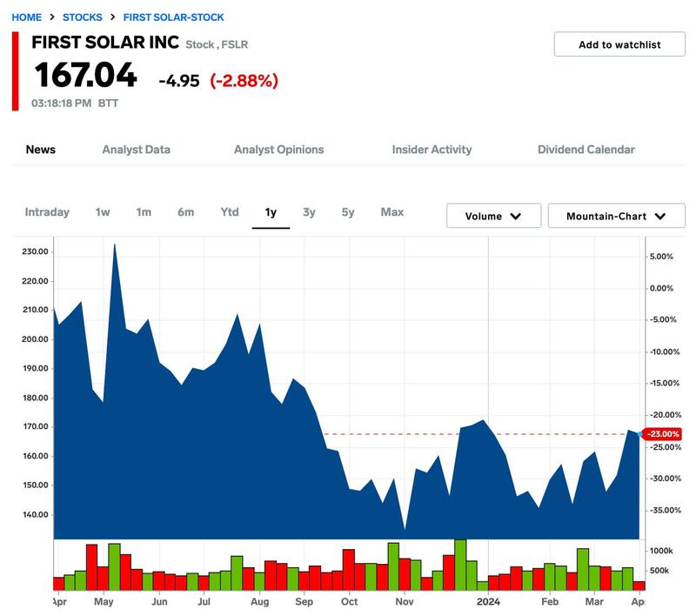Viewport: 696px width, 616px height.
Task: Click the -23.00% current price marker
Action: pos(661,434)
